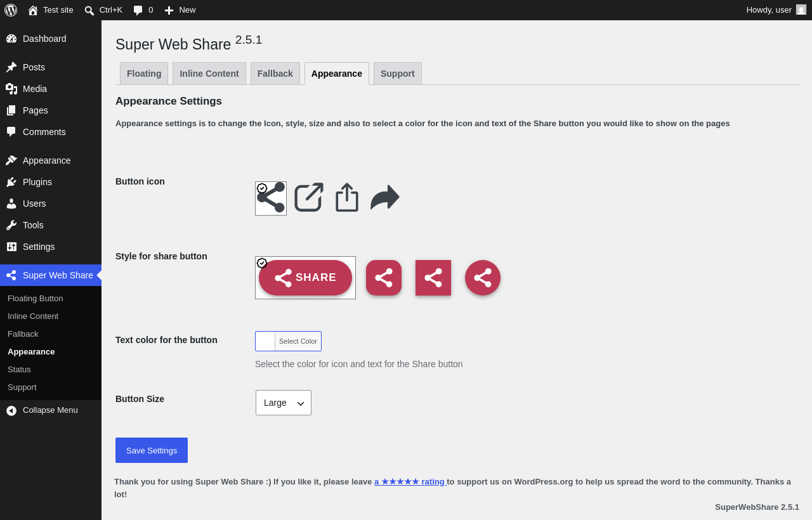This screenshot has height=520, width=812.
Task: Click the Super Web Share menu icon
Action: pyautogui.click(x=11, y=275)
